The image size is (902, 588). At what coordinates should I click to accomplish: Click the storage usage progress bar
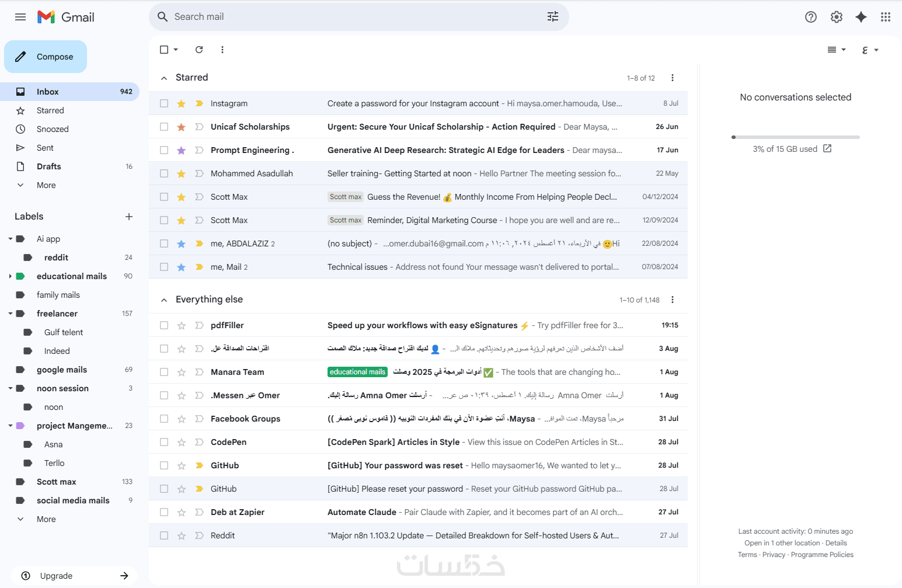pos(795,137)
